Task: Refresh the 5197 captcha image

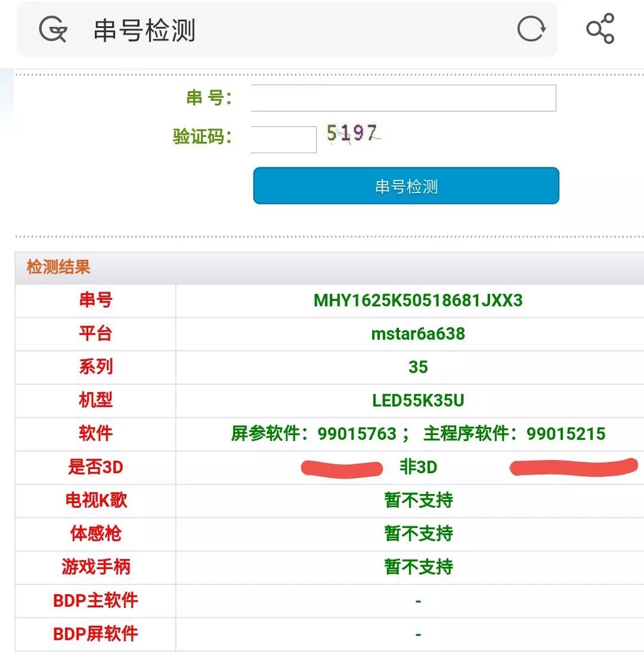Action: pyautogui.click(x=352, y=134)
